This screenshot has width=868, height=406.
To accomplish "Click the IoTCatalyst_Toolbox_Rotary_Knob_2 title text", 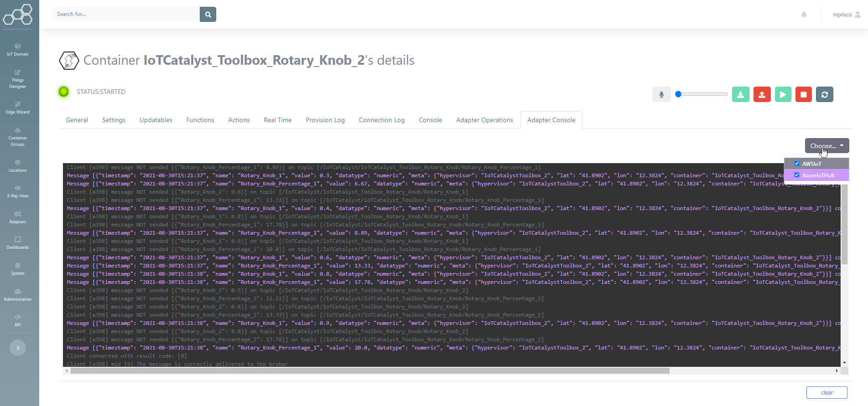I will point(254,60).
